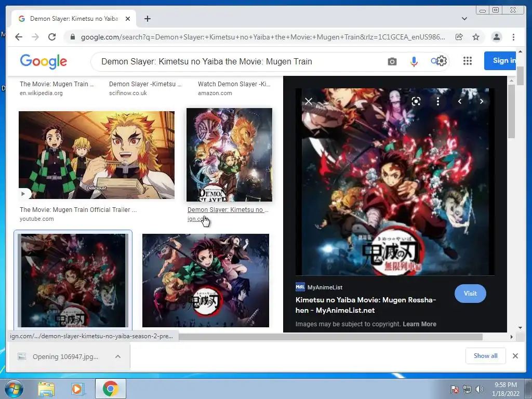The height and width of the screenshot is (399, 532).
Task: Go to the Google logo homepage
Action: click(x=44, y=61)
